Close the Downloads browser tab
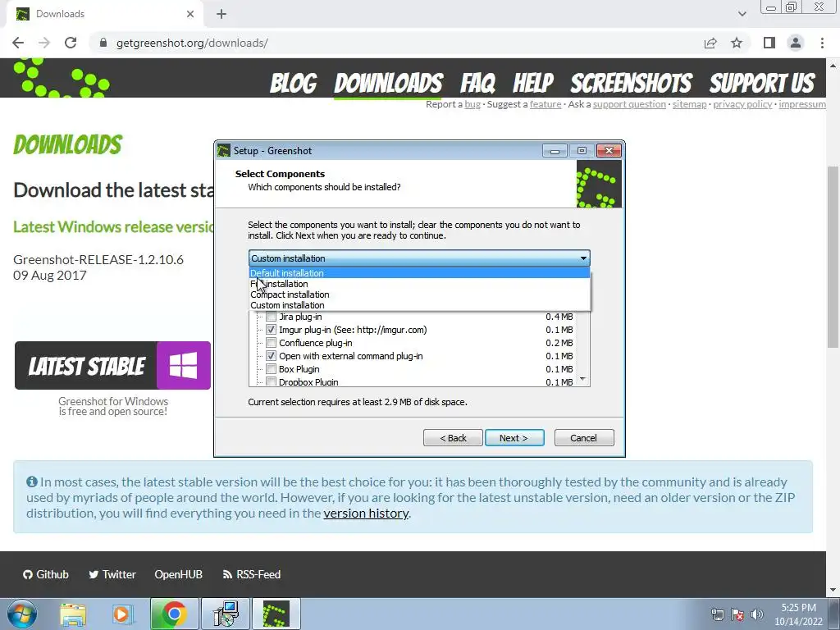The image size is (840, 630). point(190,14)
